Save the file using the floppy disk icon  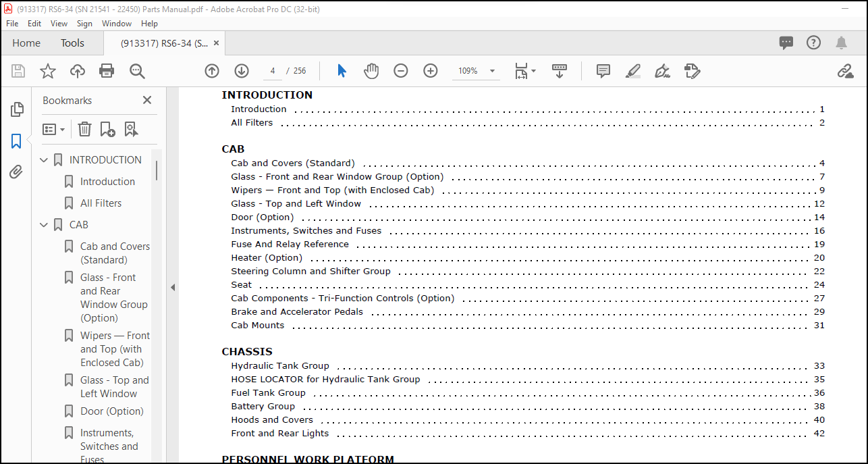[18, 71]
